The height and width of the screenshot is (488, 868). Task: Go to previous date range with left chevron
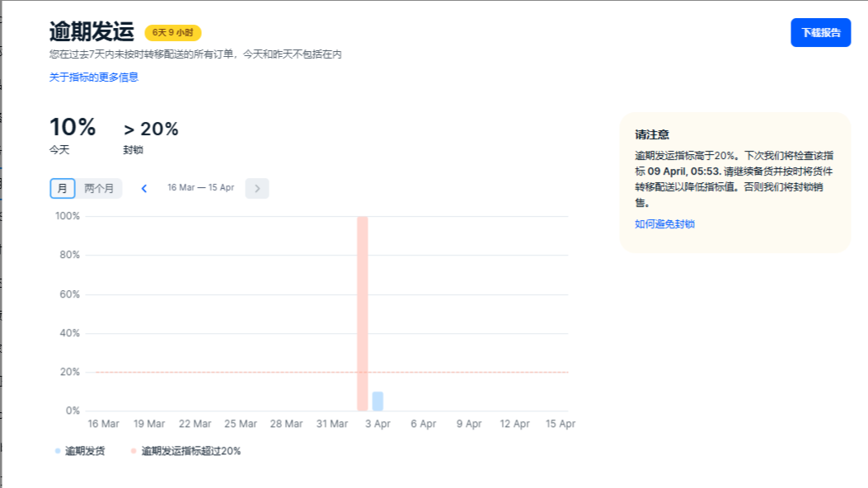tap(144, 189)
